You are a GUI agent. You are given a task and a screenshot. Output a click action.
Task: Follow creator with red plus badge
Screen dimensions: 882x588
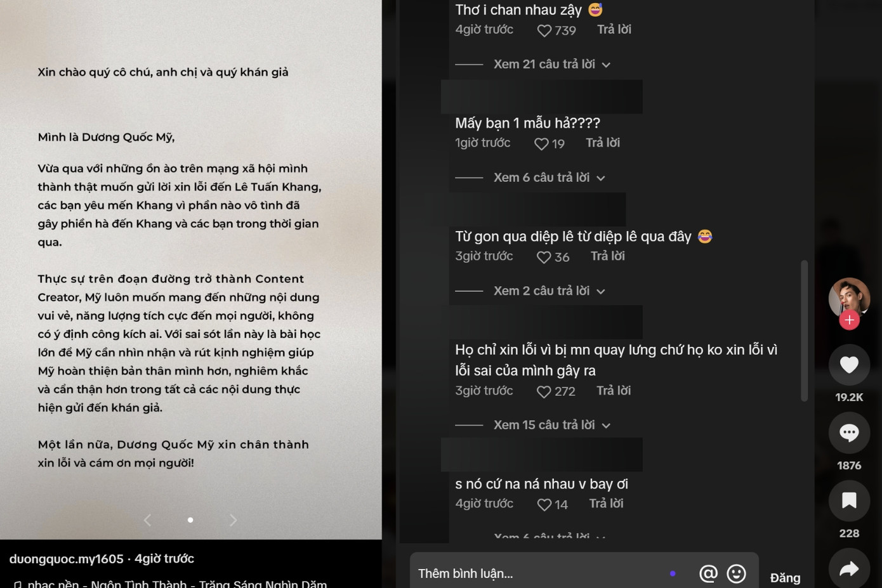[849, 320]
